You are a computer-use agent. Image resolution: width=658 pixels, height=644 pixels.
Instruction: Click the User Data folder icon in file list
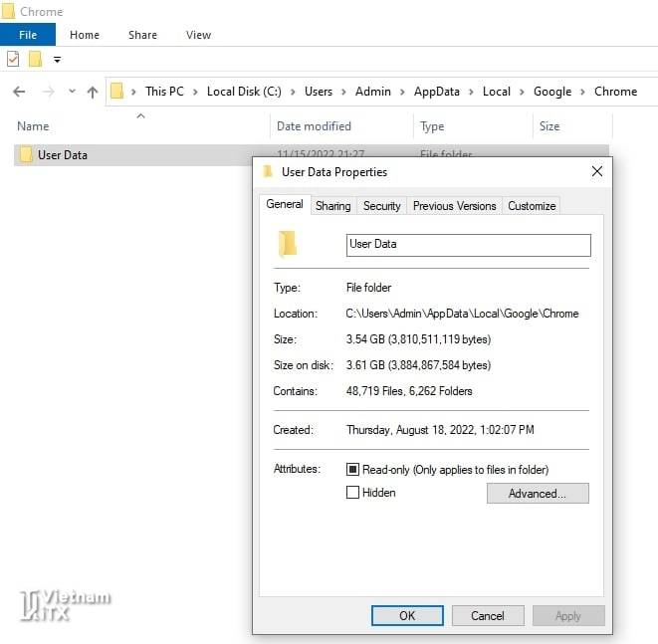point(26,155)
